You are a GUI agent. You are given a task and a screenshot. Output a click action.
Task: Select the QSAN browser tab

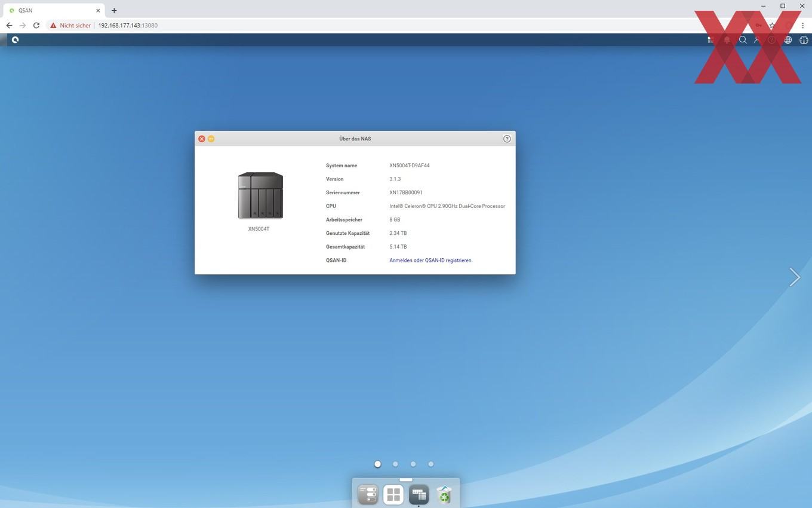pos(54,10)
